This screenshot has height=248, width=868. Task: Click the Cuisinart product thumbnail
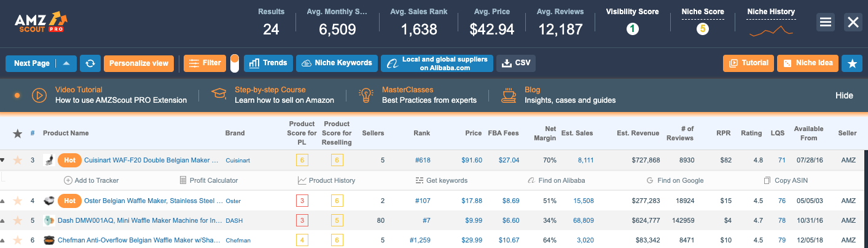coord(49,160)
